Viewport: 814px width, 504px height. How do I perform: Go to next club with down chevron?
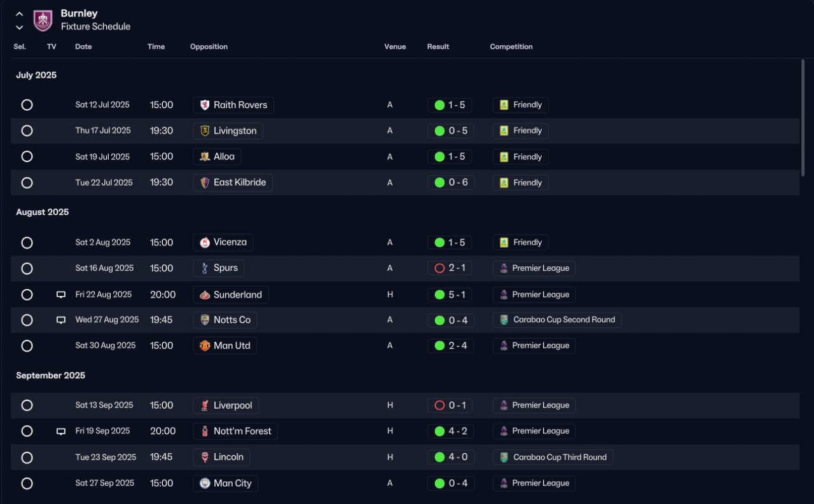pyautogui.click(x=19, y=27)
